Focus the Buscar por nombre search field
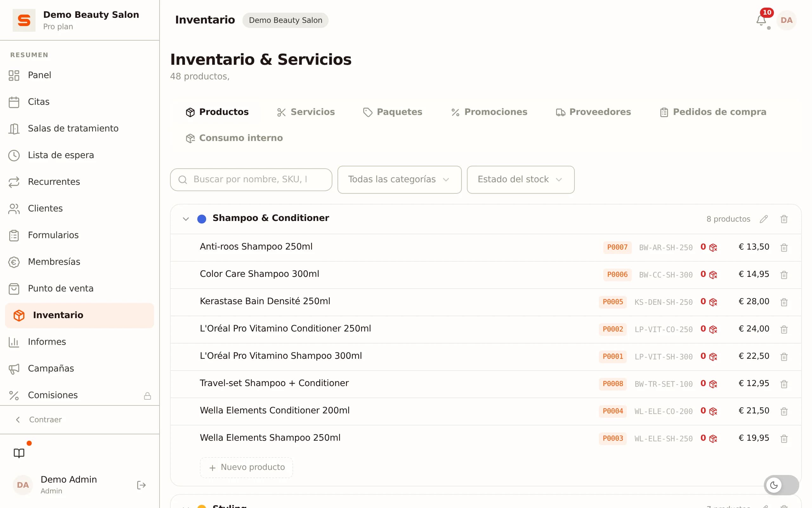Image resolution: width=812 pixels, height=508 pixels. point(251,180)
